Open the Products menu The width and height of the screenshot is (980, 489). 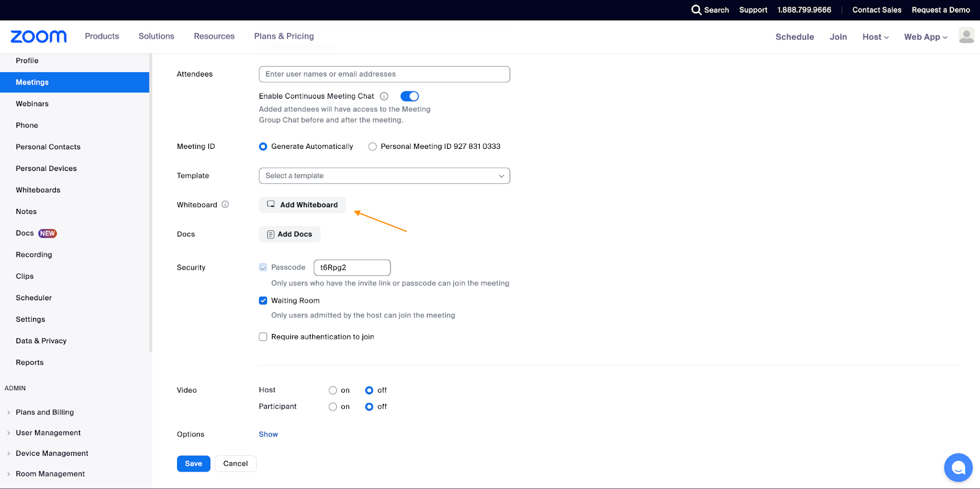point(102,36)
